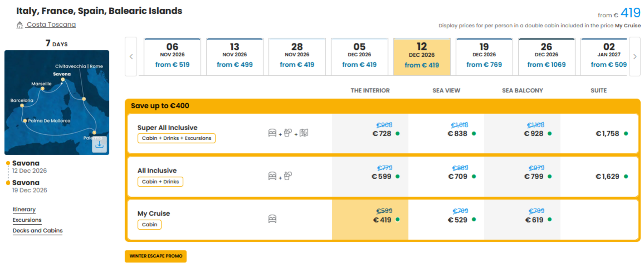
Task: Click drinks icon in All Inclusive row
Action: pyautogui.click(x=288, y=176)
